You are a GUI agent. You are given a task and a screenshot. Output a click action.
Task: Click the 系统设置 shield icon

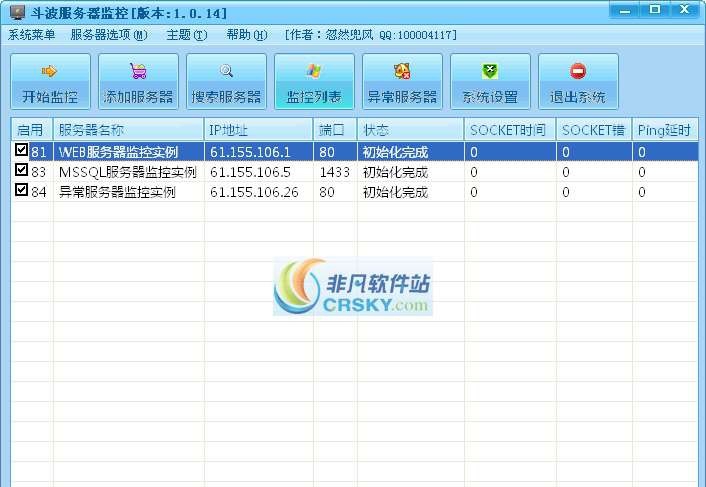click(x=490, y=71)
